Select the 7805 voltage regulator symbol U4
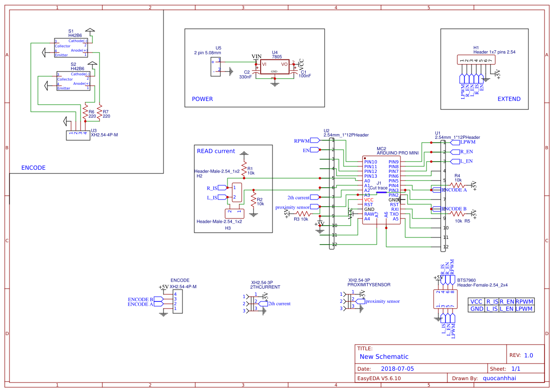The height and width of the screenshot is (392, 554). point(274,66)
